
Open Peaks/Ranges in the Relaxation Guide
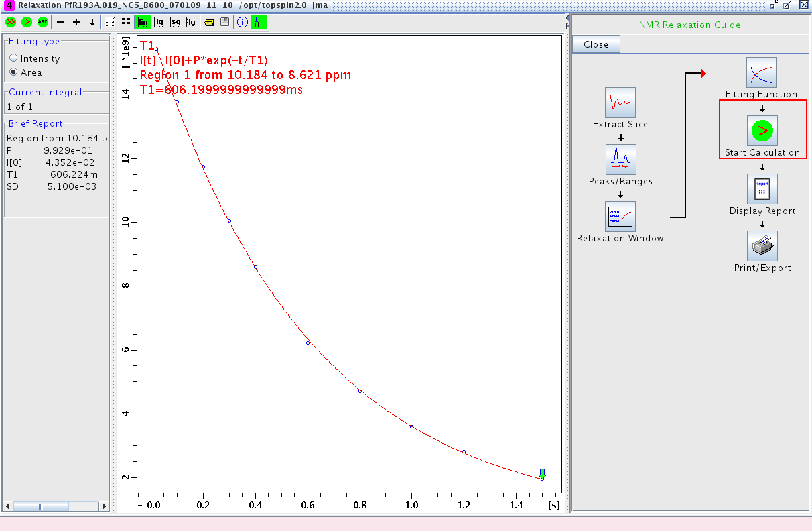tap(620, 160)
